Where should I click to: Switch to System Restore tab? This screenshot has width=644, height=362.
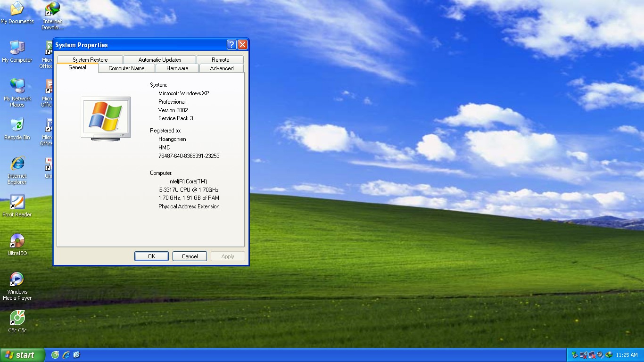click(90, 60)
